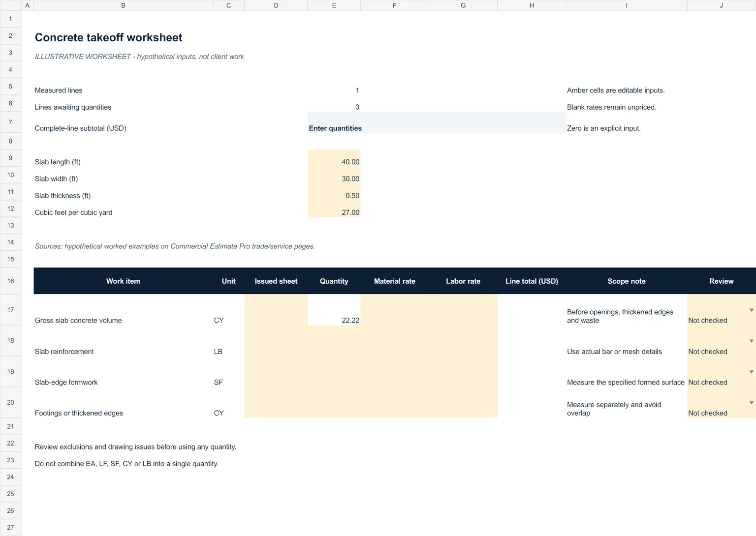The width and height of the screenshot is (756, 536).
Task: Click the 'Scope note' table header
Action: point(627,281)
